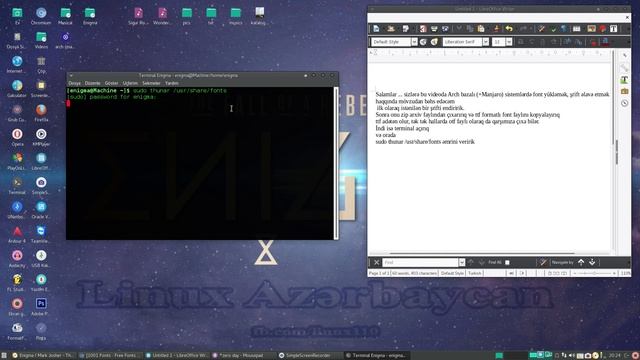Viewport: 640px width, 360px height.
Task: Switch to Untitled 1 LibreOffice Writer taskbar button
Action: [x=177, y=356]
